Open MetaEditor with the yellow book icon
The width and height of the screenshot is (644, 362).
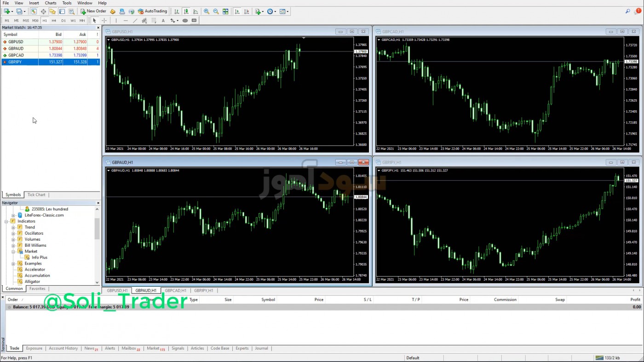click(113, 11)
